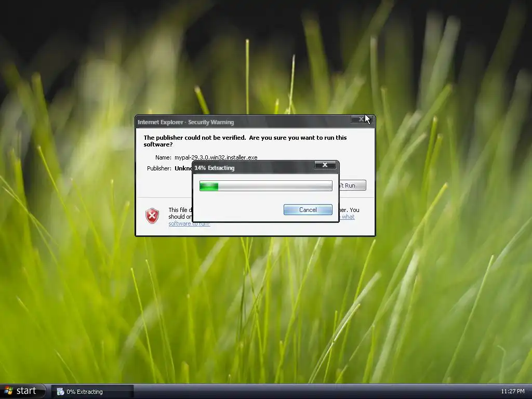Close the 14% Extracting dialog
Screen dimensions: 532x399
click(325, 165)
